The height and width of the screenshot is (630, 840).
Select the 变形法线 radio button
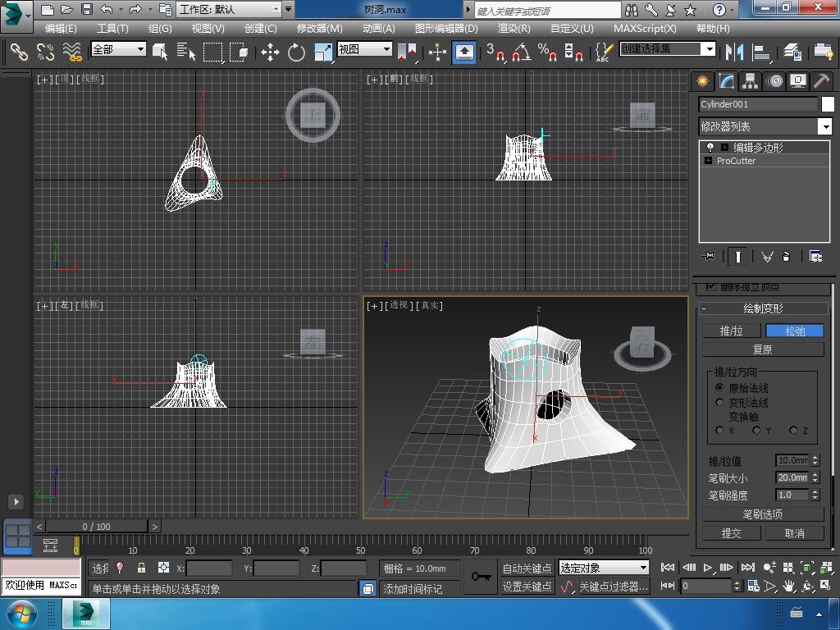coord(720,403)
